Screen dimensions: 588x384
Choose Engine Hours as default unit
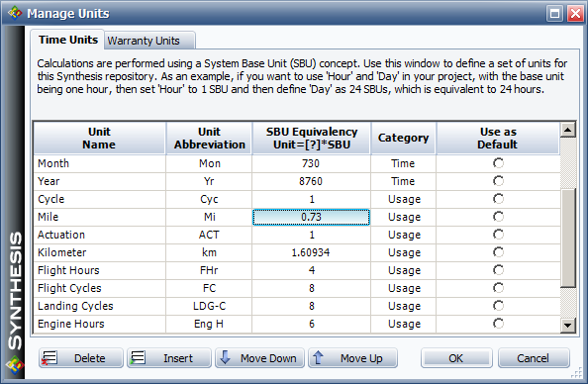pyautogui.click(x=498, y=324)
